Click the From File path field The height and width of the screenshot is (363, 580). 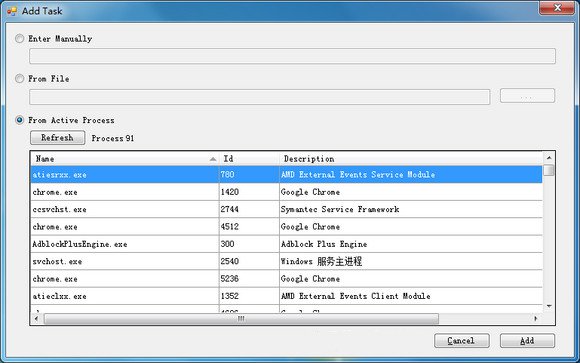[x=260, y=97]
